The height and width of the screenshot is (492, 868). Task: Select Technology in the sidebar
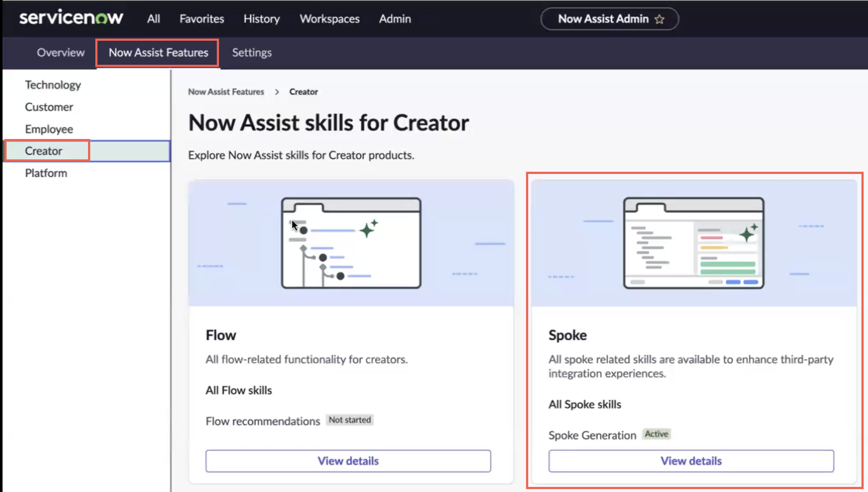point(53,85)
